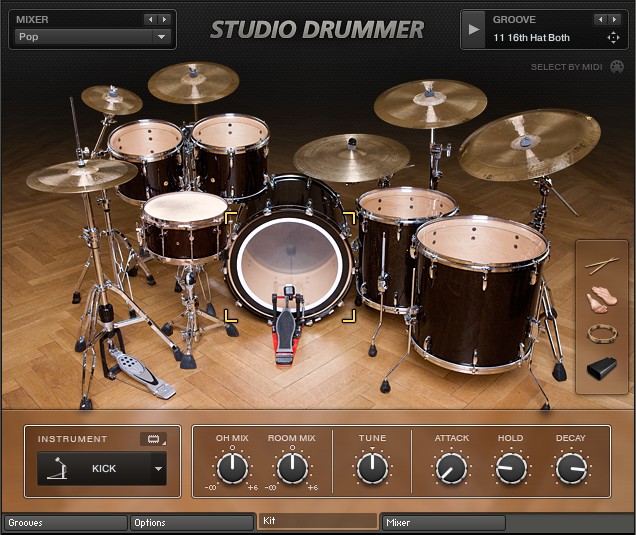Adjust the HOLD knob
636x535 pixels.
(511, 468)
